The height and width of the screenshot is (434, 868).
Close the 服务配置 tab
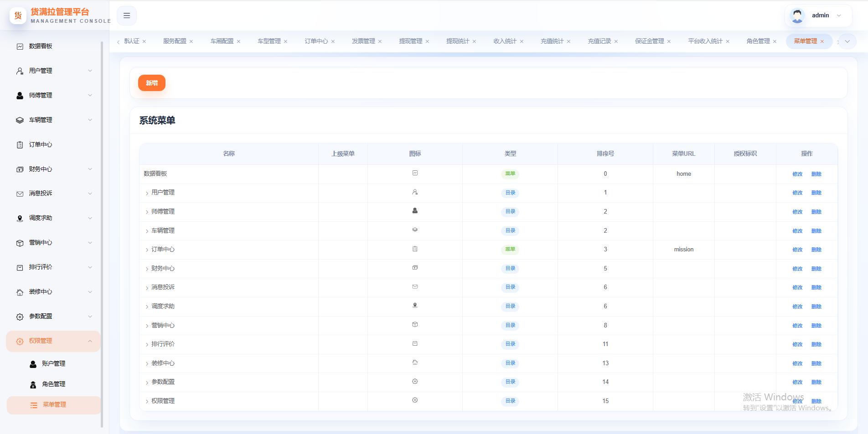(191, 41)
